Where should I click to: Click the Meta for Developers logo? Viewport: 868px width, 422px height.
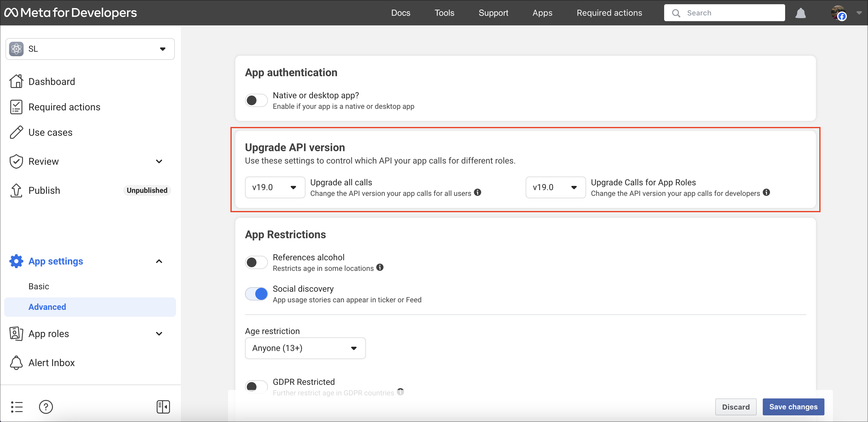click(x=70, y=13)
